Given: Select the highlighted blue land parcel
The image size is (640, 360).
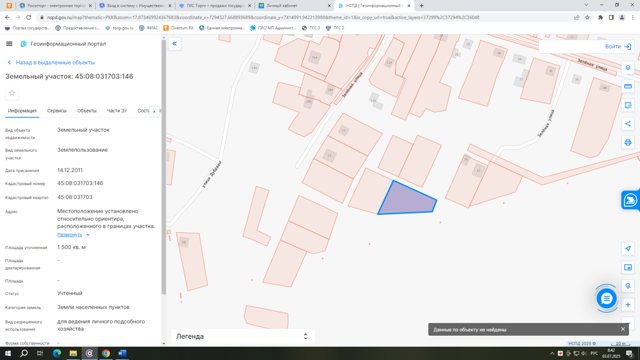Looking at the screenshot, I should coord(407,200).
